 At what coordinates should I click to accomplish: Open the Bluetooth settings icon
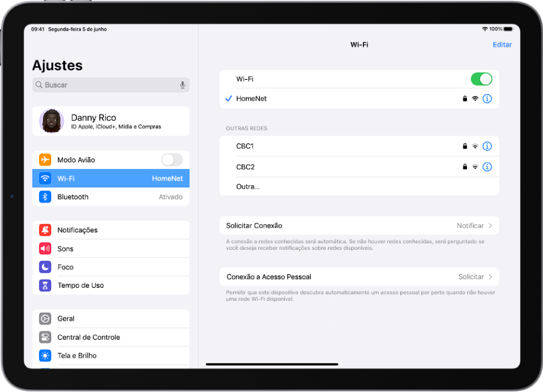click(46, 197)
